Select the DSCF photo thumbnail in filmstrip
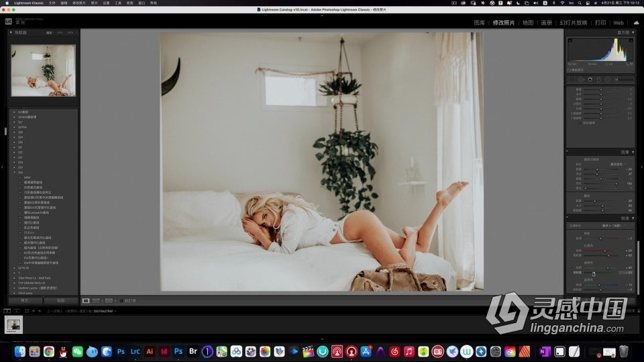This screenshot has height=362, width=644. coord(14,325)
